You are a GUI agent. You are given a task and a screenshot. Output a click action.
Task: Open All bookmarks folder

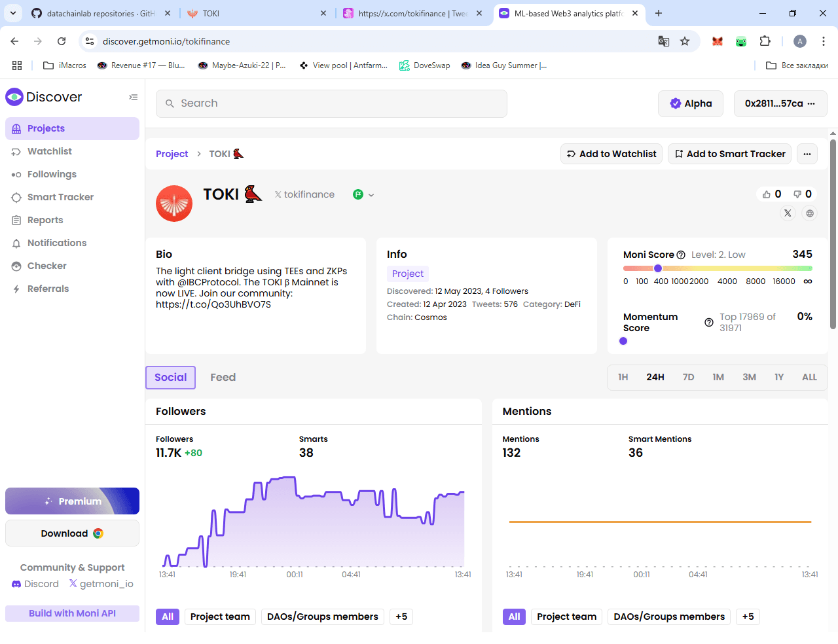tap(797, 65)
